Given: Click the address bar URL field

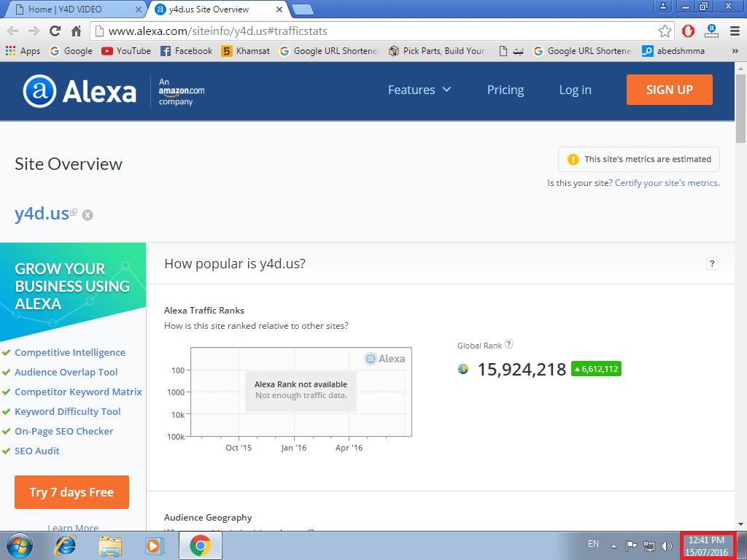Looking at the screenshot, I should [376, 31].
